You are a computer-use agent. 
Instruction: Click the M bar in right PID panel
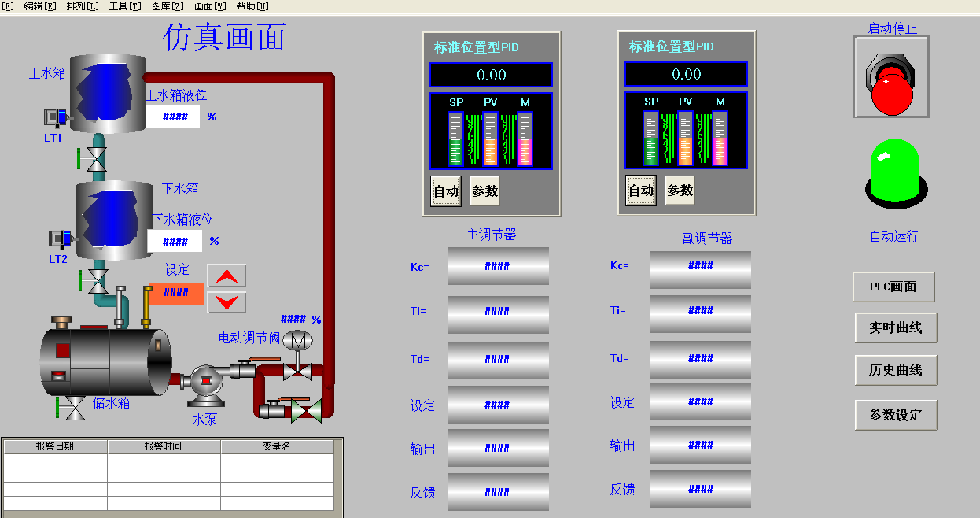[720, 138]
